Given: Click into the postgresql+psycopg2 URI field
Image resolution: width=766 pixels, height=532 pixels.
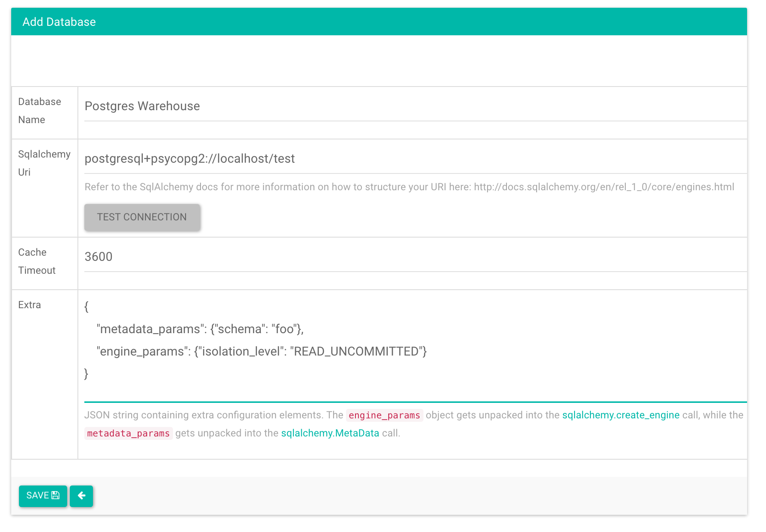Looking at the screenshot, I should click(413, 159).
